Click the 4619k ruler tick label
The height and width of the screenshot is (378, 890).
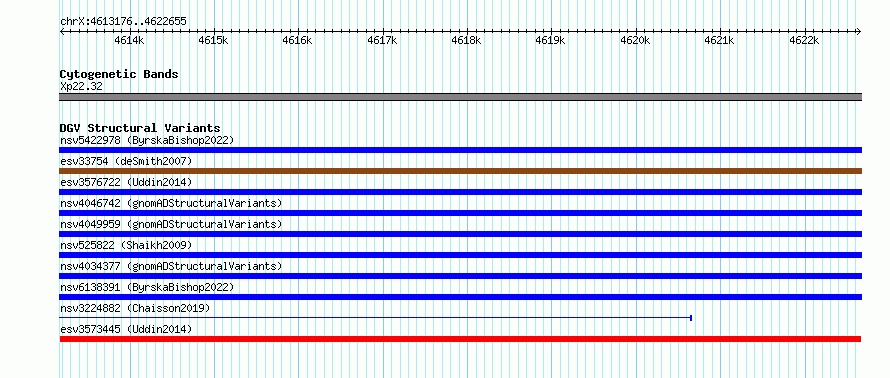click(551, 40)
